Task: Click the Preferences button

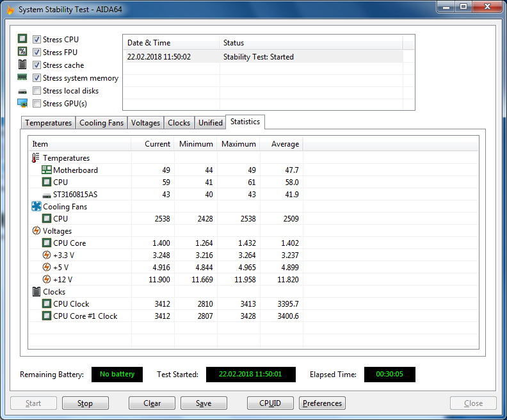Action: (x=322, y=403)
